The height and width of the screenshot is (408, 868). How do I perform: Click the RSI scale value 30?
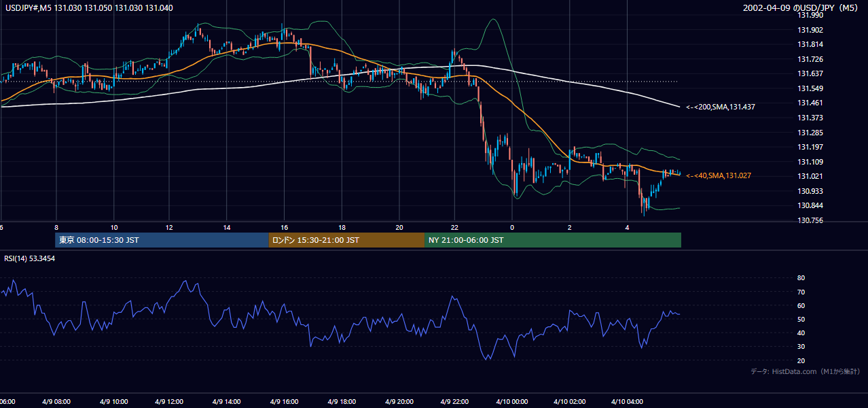coord(801,347)
